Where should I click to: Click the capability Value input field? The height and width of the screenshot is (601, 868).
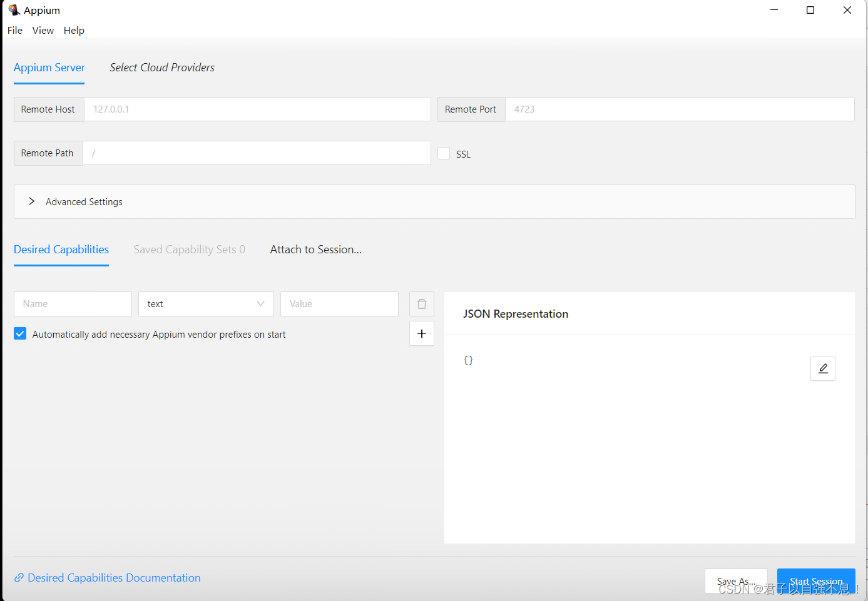coord(339,304)
